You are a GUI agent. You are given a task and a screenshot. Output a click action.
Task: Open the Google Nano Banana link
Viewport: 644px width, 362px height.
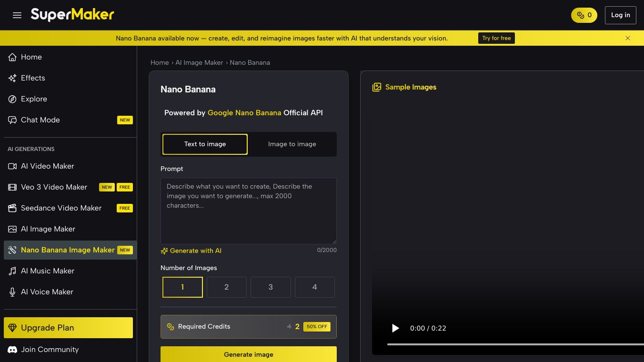(244, 113)
